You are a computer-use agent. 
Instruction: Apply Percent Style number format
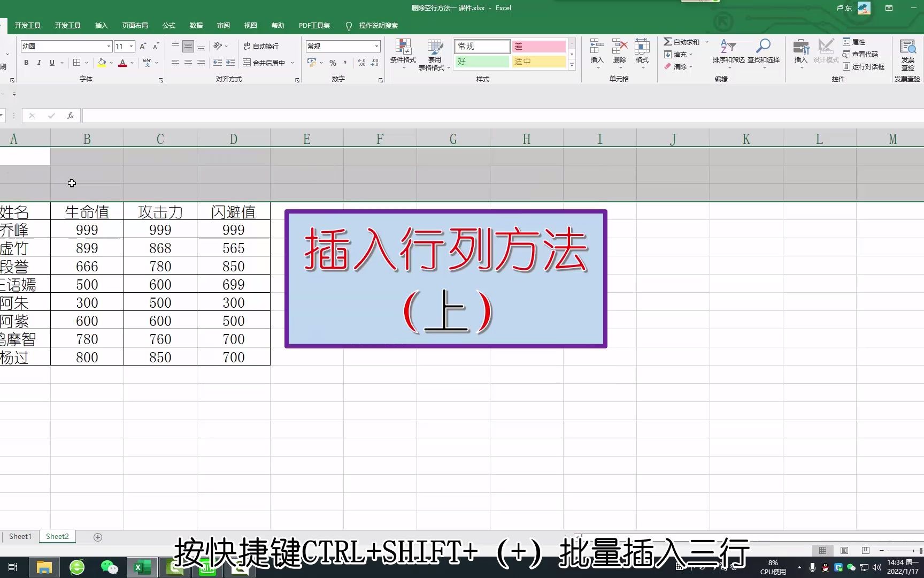(x=333, y=63)
